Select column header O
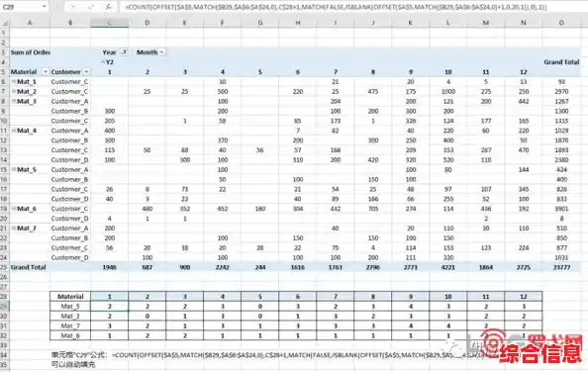The width and height of the screenshot is (588, 372). pyautogui.click(x=561, y=23)
